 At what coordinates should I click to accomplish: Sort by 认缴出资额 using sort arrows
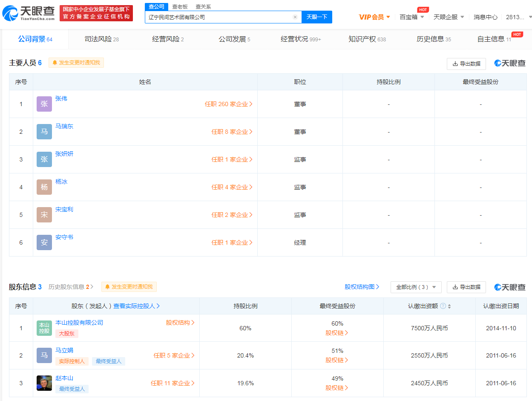pos(449,306)
